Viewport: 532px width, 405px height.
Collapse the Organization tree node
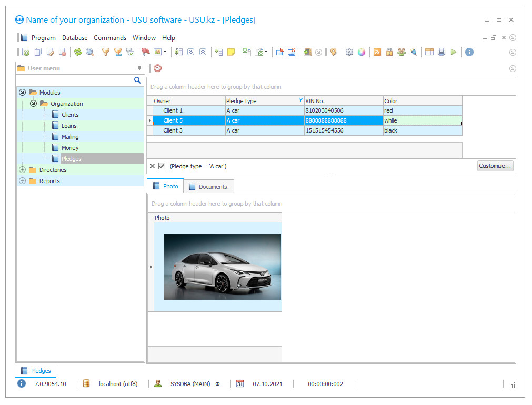[33, 104]
